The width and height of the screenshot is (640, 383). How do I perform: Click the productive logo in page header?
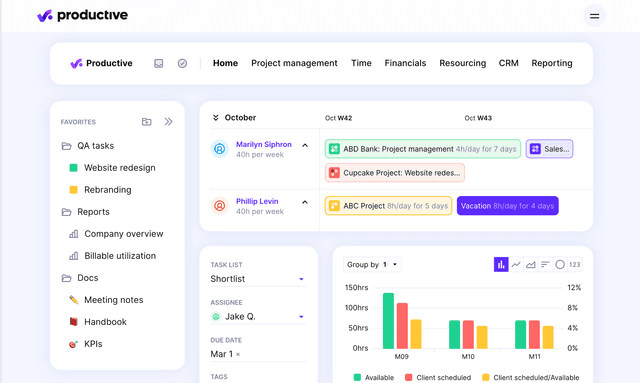pyautogui.click(x=82, y=16)
